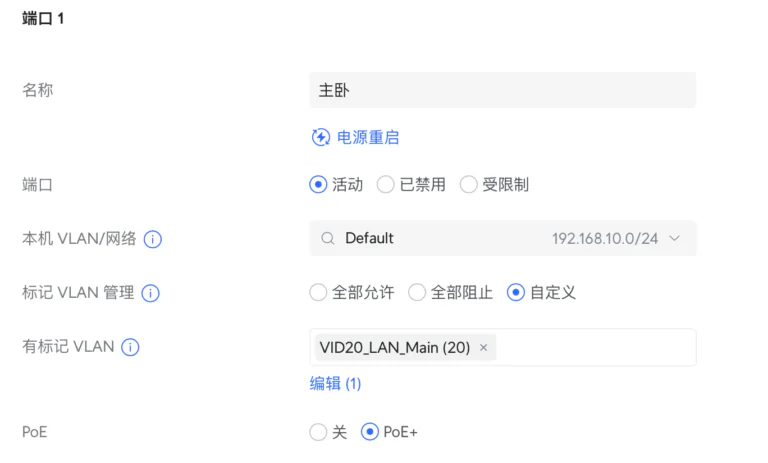The image size is (768, 463).
Task: Open the 编辑 (1) link
Action: tap(335, 383)
